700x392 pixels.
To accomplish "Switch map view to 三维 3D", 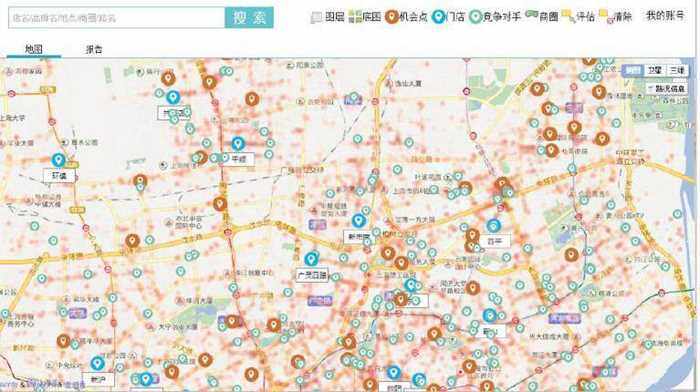I will pos(677,71).
